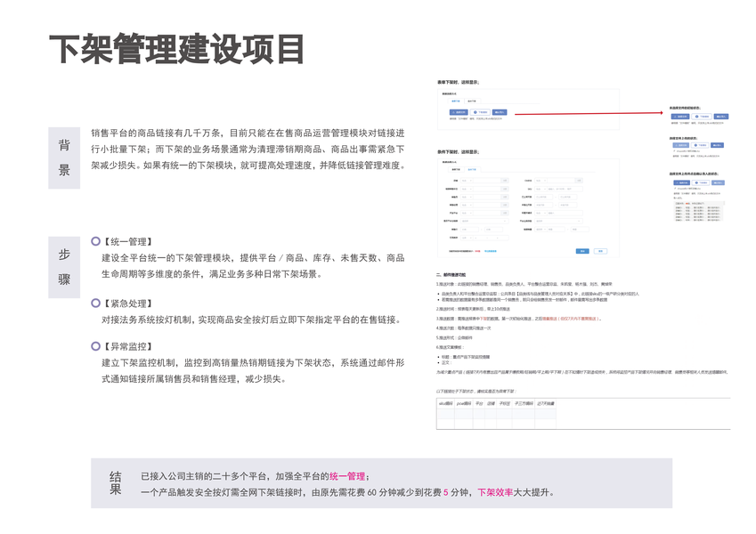Click the outlined reset button in the condition form
756x534 pixels.
click(600, 251)
